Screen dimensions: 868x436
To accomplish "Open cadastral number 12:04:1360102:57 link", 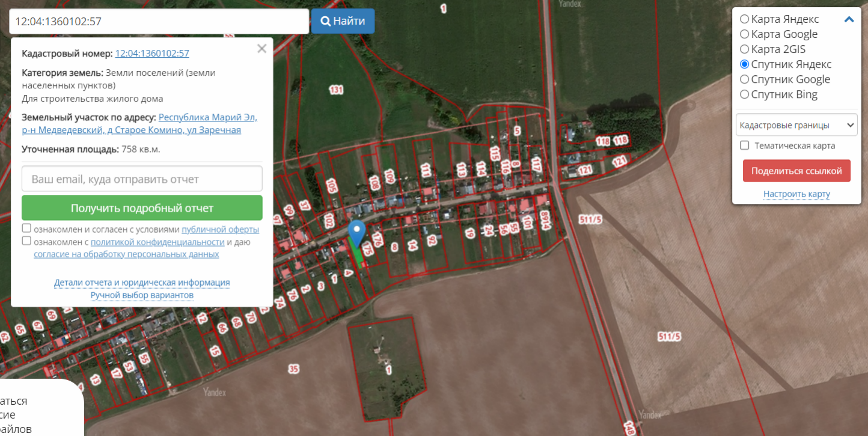I will (x=152, y=54).
